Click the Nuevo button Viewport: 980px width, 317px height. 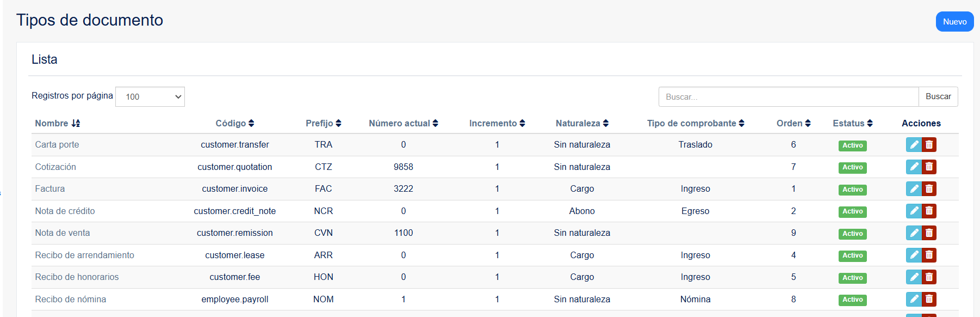point(955,22)
